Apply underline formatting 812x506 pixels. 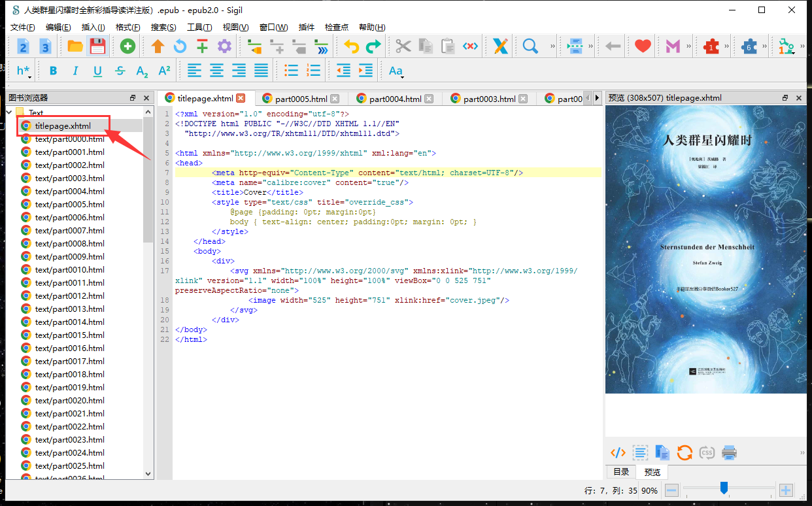(97, 71)
